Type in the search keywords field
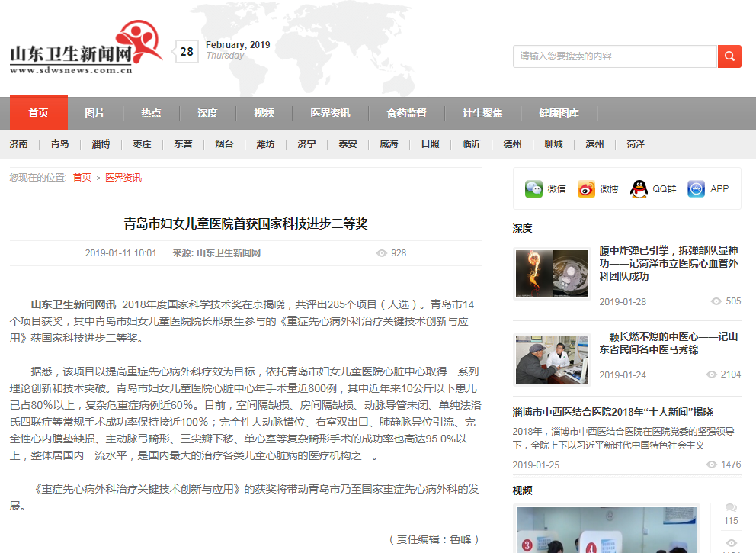The image size is (756, 553). pyautogui.click(x=614, y=56)
